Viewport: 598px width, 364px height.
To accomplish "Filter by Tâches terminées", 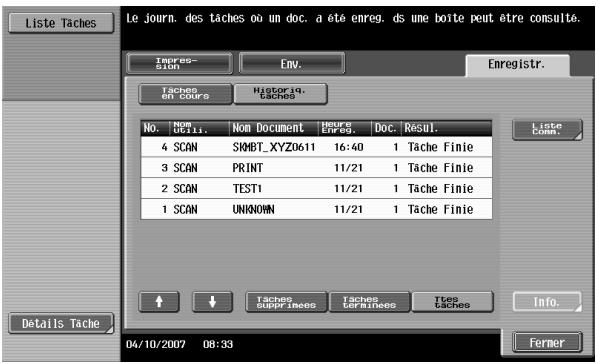I will tap(369, 302).
